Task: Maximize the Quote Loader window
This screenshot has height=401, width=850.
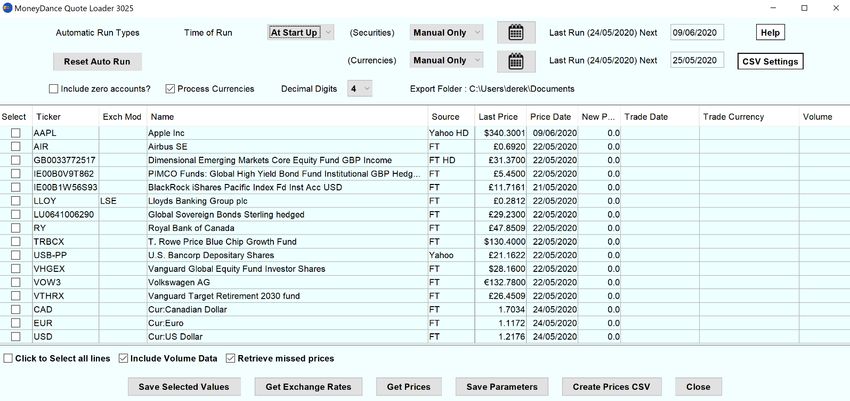Action: [x=804, y=8]
